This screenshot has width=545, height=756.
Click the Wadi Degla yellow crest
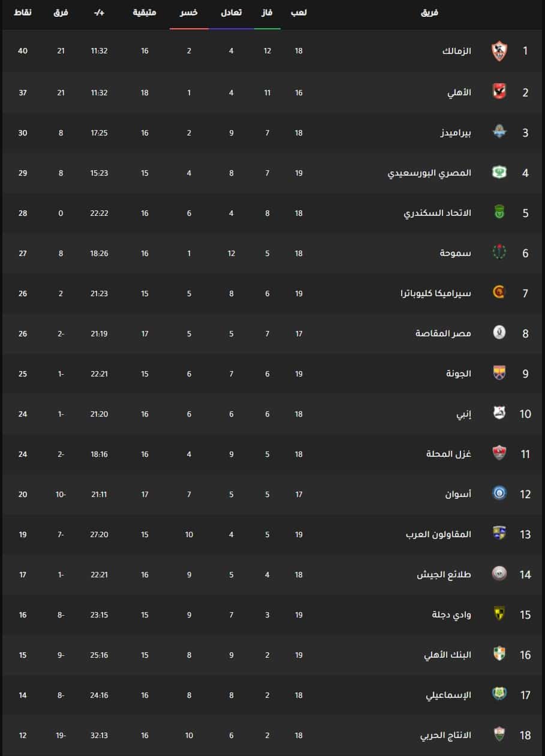tap(499, 614)
